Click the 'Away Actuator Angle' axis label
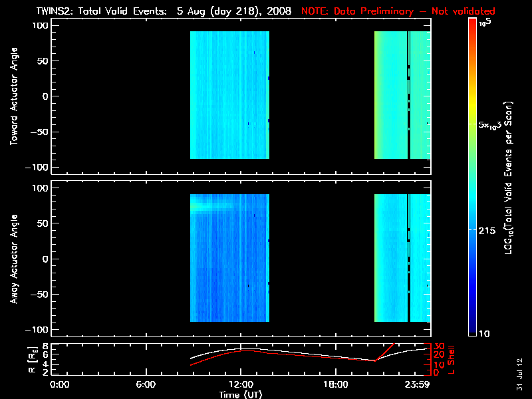 (x=13, y=259)
